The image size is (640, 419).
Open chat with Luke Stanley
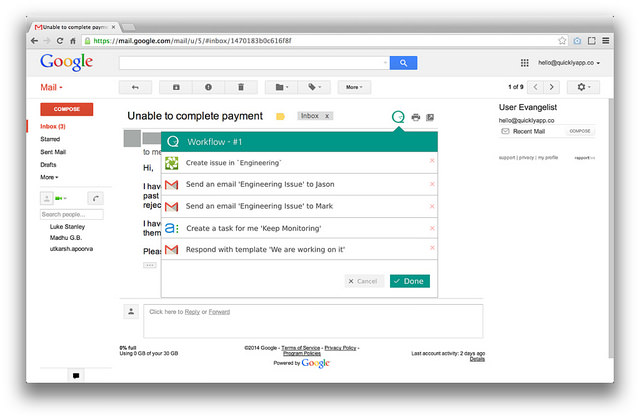(67, 227)
